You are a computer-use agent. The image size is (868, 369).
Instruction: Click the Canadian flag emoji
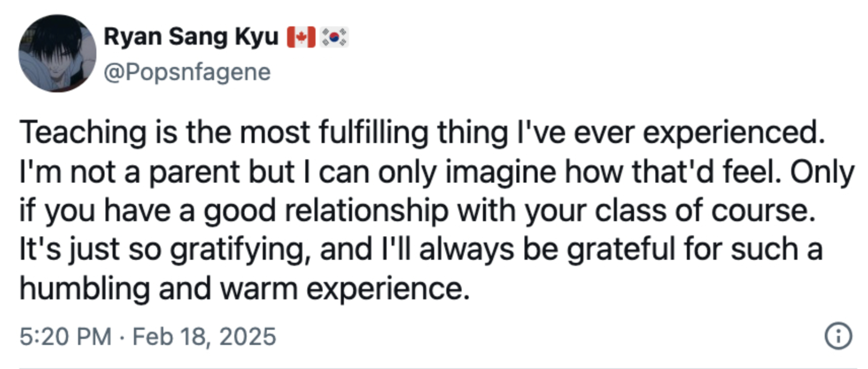tap(301, 37)
